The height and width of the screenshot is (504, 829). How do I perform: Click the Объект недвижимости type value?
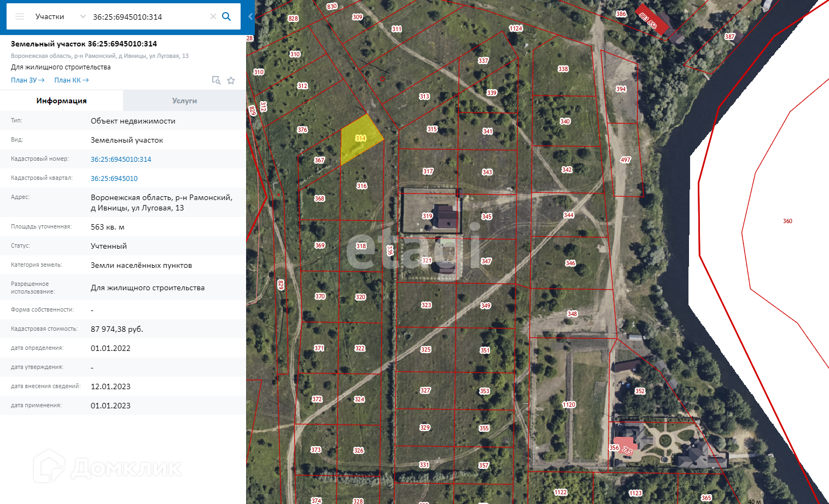click(x=133, y=121)
